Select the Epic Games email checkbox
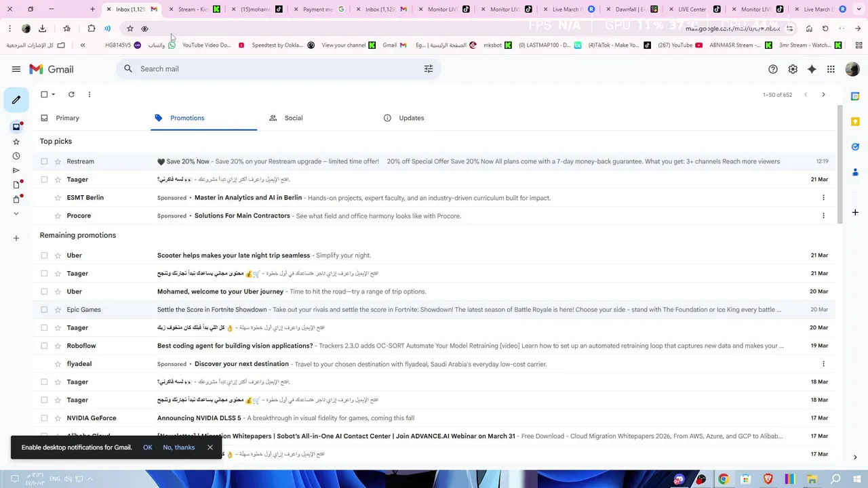 44,310
